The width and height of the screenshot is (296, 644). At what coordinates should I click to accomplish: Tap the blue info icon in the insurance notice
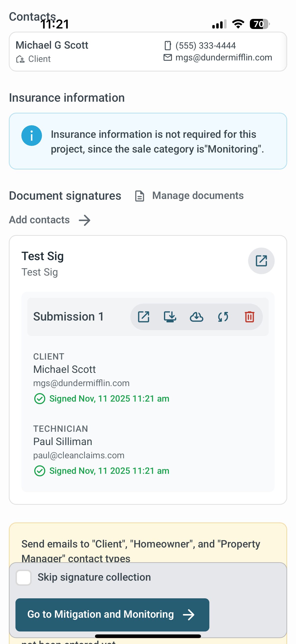(31, 136)
